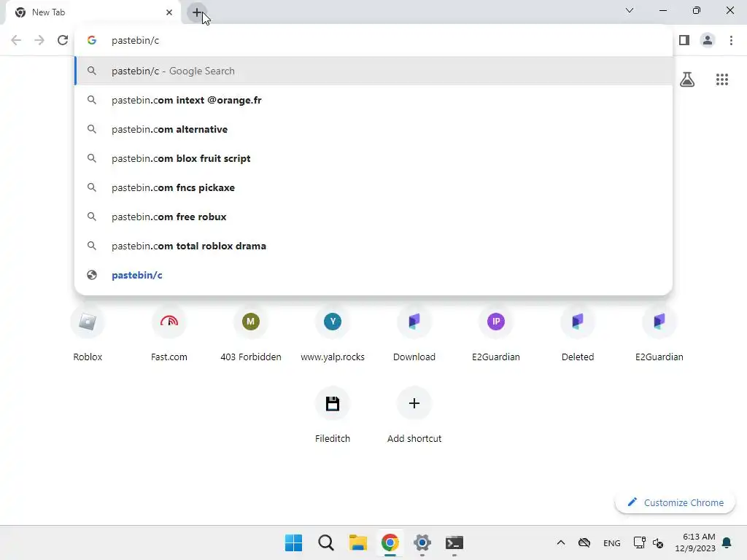Click ENG language indicator
This screenshot has width=747, height=560.
tap(612, 542)
